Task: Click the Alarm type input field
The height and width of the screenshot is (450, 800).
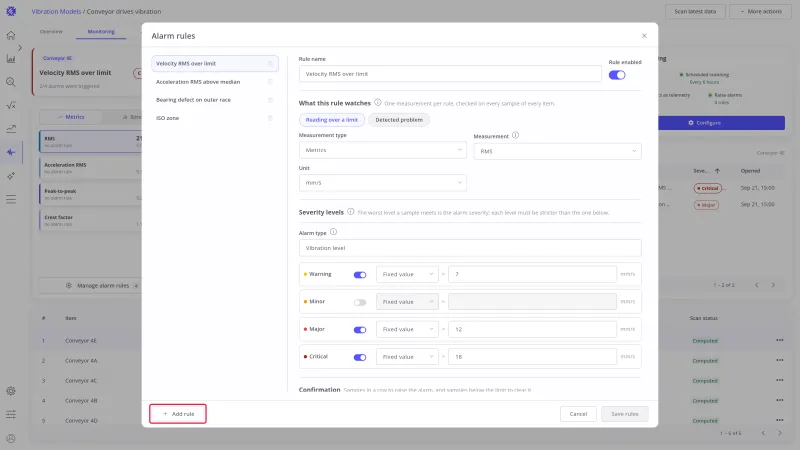Action: [470, 248]
